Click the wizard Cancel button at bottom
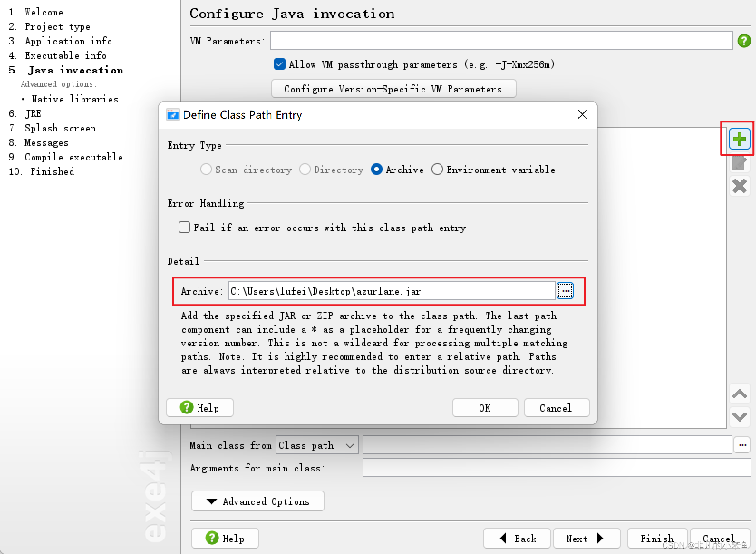The height and width of the screenshot is (554, 756). point(719,539)
